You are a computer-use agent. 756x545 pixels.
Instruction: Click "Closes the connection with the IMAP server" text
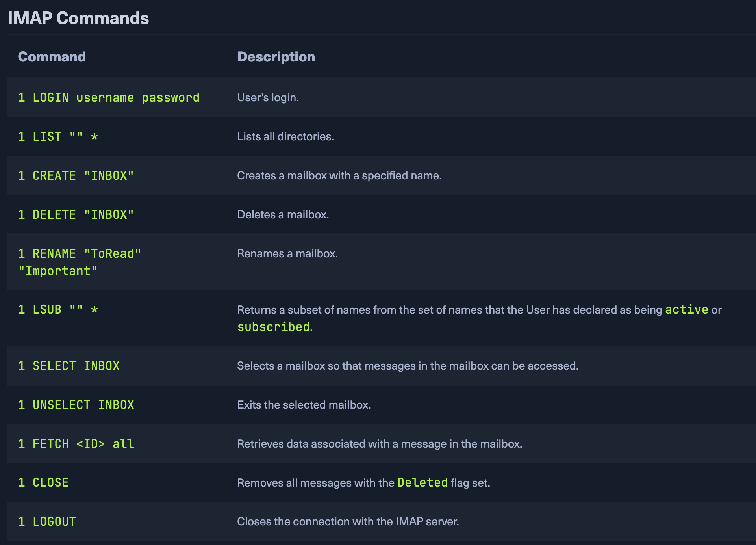348,521
